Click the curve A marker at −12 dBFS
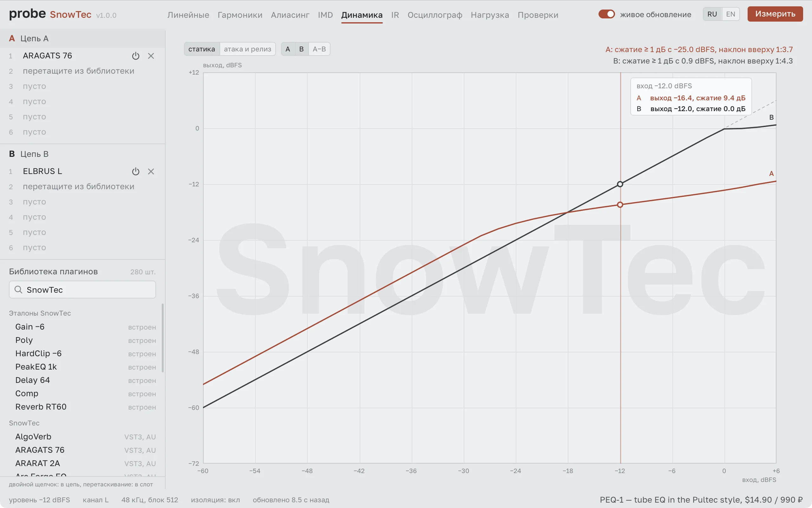Viewport: 812px width, 508px height. click(x=620, y=204)
